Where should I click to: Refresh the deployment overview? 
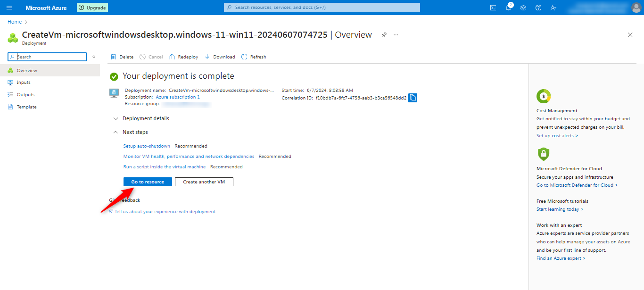pyautogui.click(x=254, y=57)
